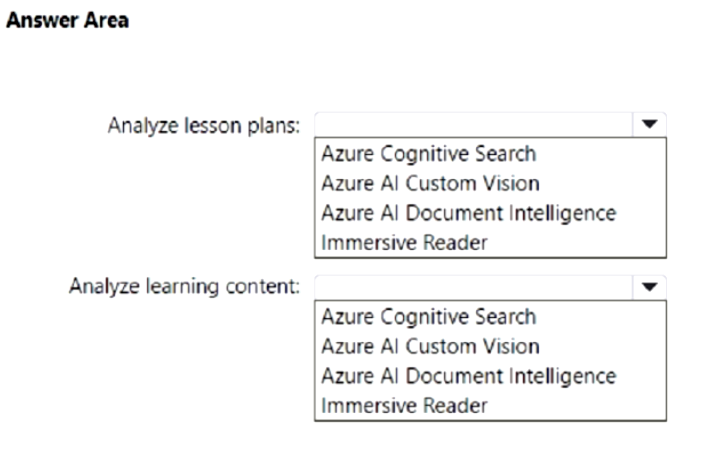The width and height of the screenshot is (702, 454).
Task: Select Azure Cognitive Search for learning content
Action: [428, 317]
